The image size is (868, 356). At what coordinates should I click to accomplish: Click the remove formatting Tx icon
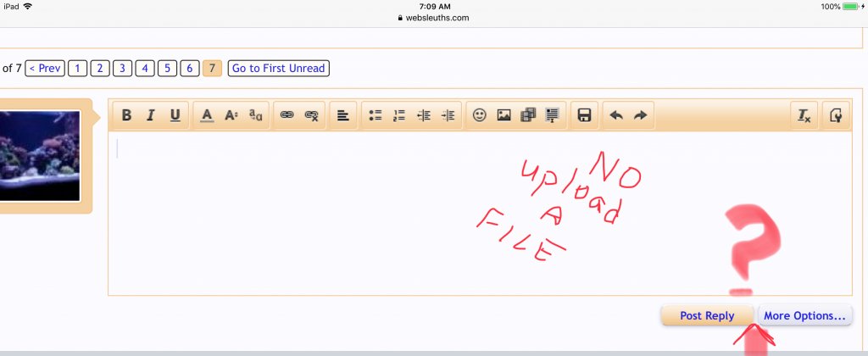pos(804,116)
